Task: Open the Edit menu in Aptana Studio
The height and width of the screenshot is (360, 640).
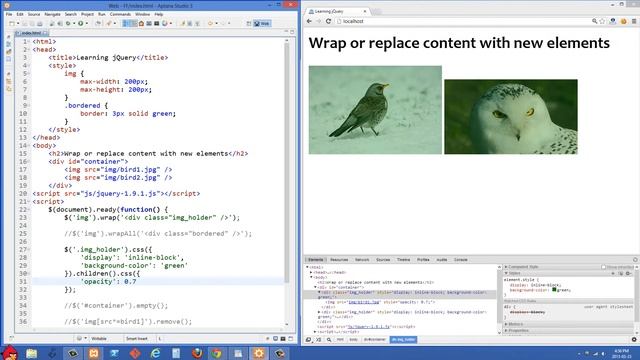Action: click(x=20, y=14)
